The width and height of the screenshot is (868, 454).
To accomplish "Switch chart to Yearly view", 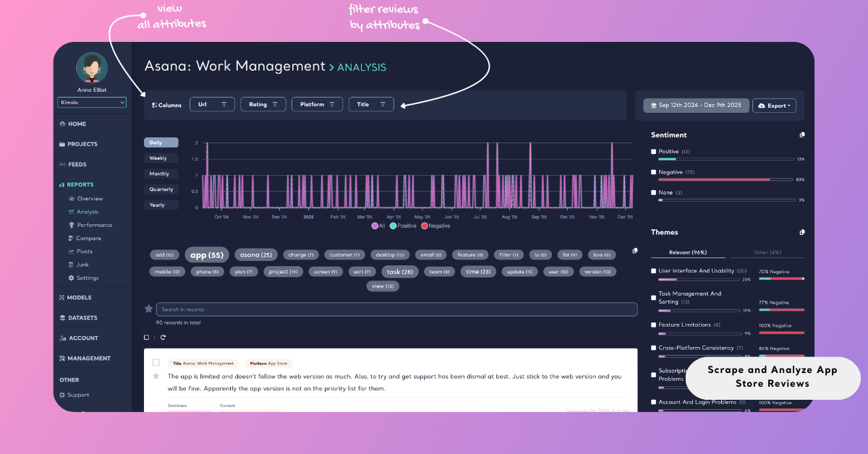I will click(x=161, y=205).
